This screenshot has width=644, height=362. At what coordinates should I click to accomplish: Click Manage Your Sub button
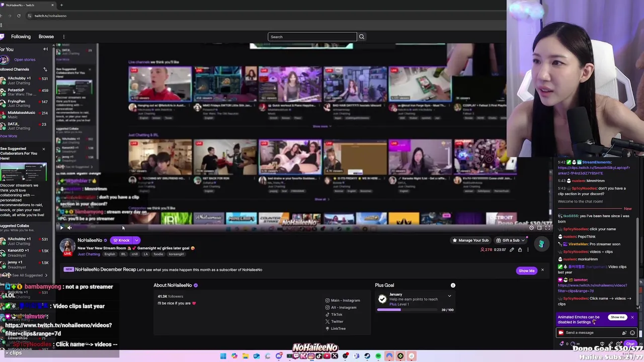tap(471, 240)
